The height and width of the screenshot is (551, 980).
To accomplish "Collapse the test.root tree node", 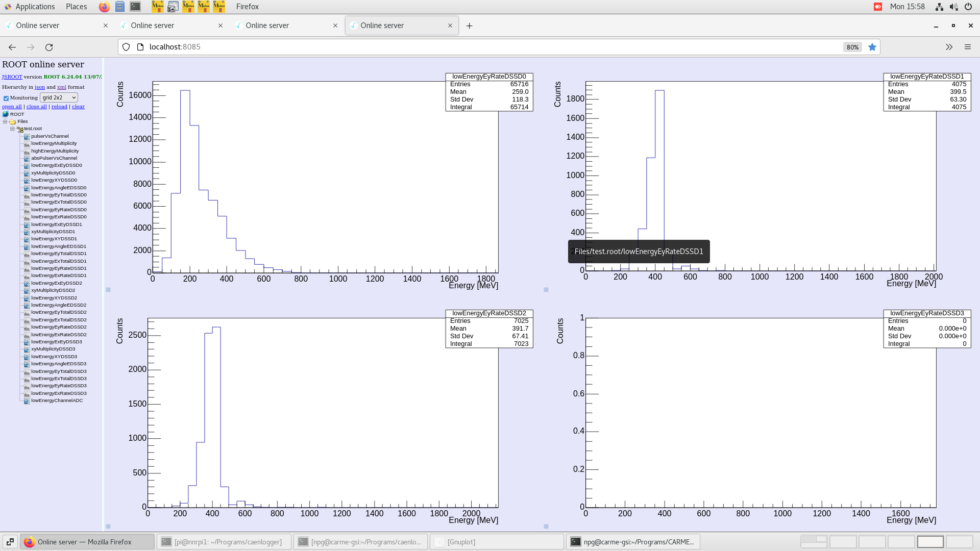I will pyautogui.click(x=12, y=129).
